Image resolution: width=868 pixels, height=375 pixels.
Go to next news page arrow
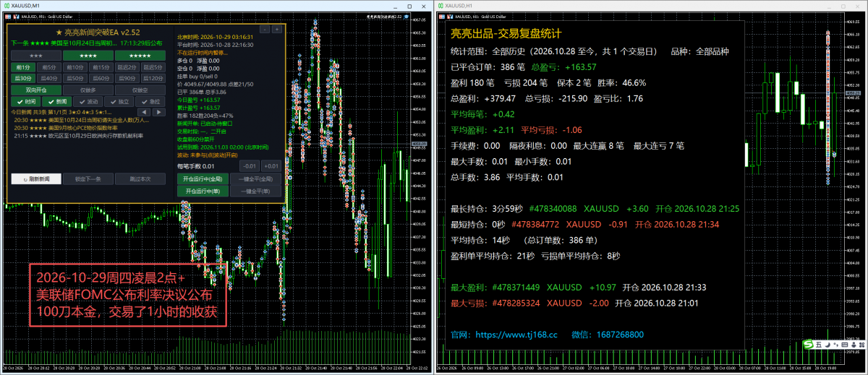[x=159, y=112]
